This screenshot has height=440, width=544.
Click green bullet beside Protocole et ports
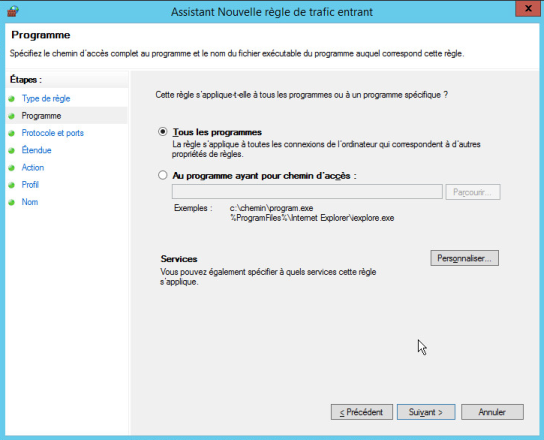pyautogui.click(x=11, y=133)
